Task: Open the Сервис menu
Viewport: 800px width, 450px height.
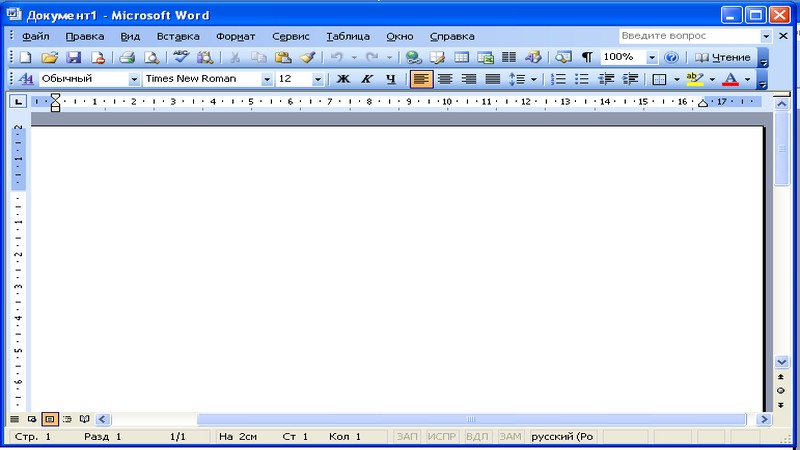Action: 291,37
